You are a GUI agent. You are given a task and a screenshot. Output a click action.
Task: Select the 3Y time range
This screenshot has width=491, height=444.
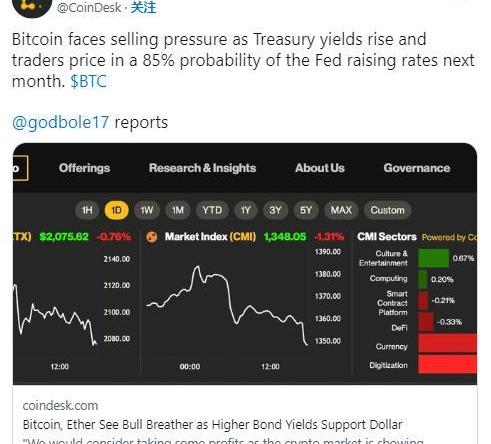(275, 210)
